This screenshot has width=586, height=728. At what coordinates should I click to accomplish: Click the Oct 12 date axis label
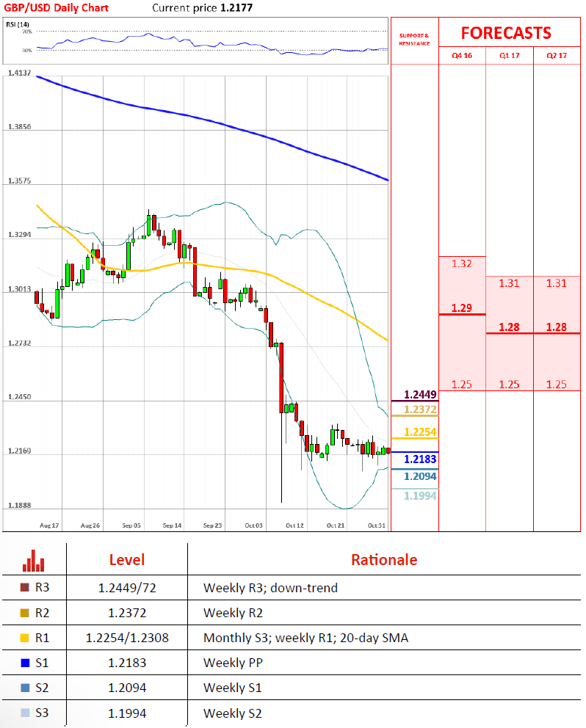[294, 525]
